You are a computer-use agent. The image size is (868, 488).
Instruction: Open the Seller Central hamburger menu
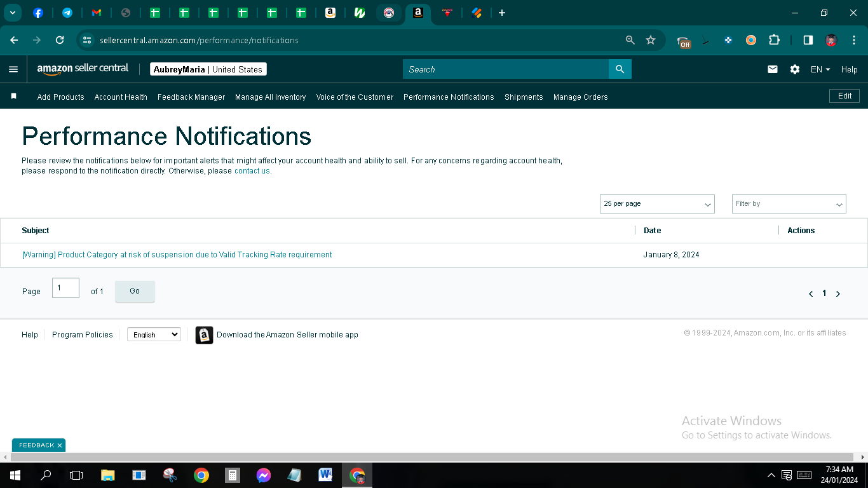pyautogui.click(x=13, y=69)
